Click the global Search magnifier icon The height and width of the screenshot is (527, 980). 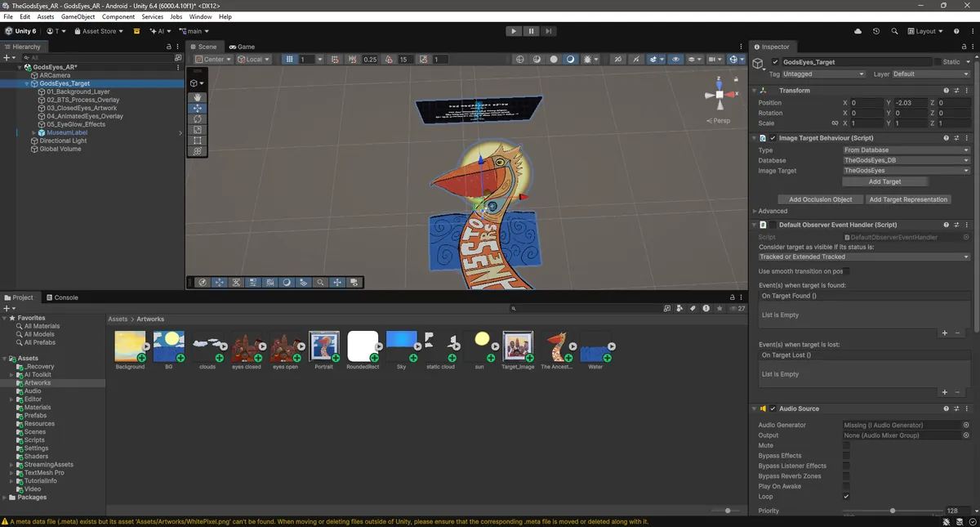coord(894,31)
